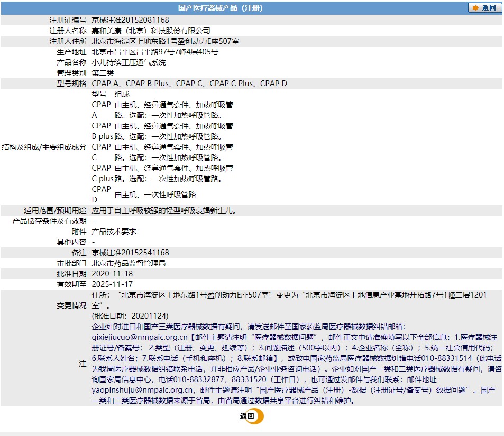Click production address 北京市昌平区昌平路97号7幢4层405号
Image resolution: width=504 pixels, height=436 pixels.
coord(155,52)
